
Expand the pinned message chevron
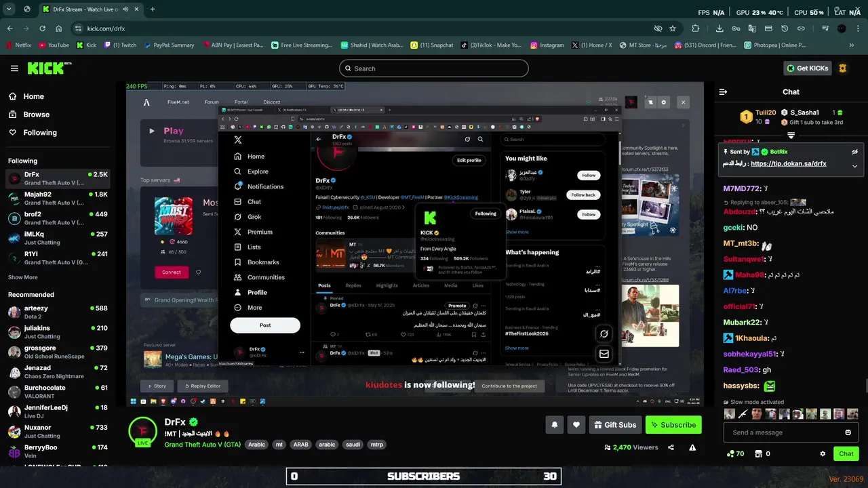click(x=854, y=165)
